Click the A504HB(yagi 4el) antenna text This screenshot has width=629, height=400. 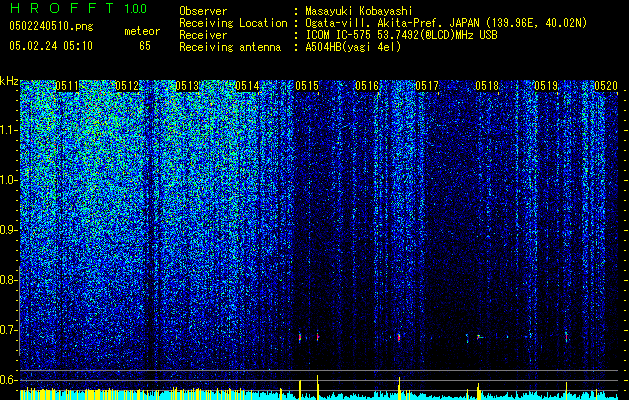(x=353, y=47)
